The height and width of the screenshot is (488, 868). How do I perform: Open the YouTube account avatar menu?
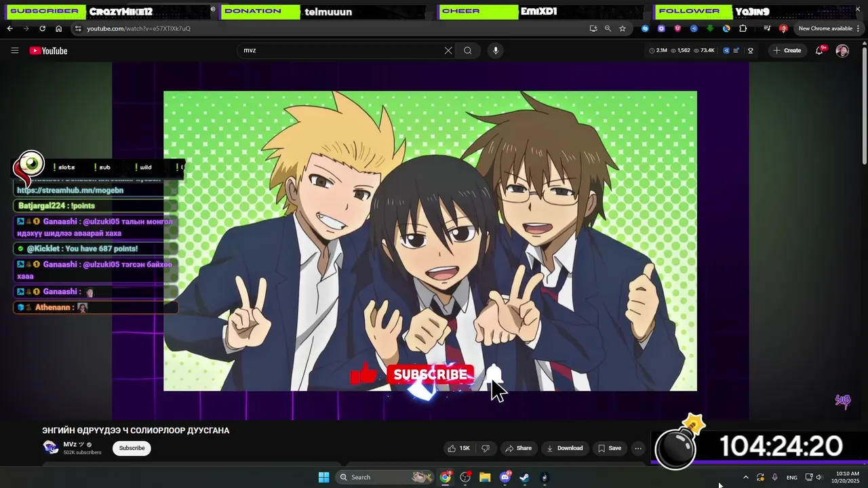click(x=842, y=51)
